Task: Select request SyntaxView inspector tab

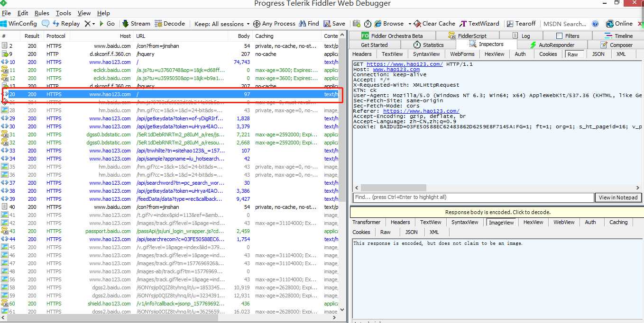Action: (426, 54)
